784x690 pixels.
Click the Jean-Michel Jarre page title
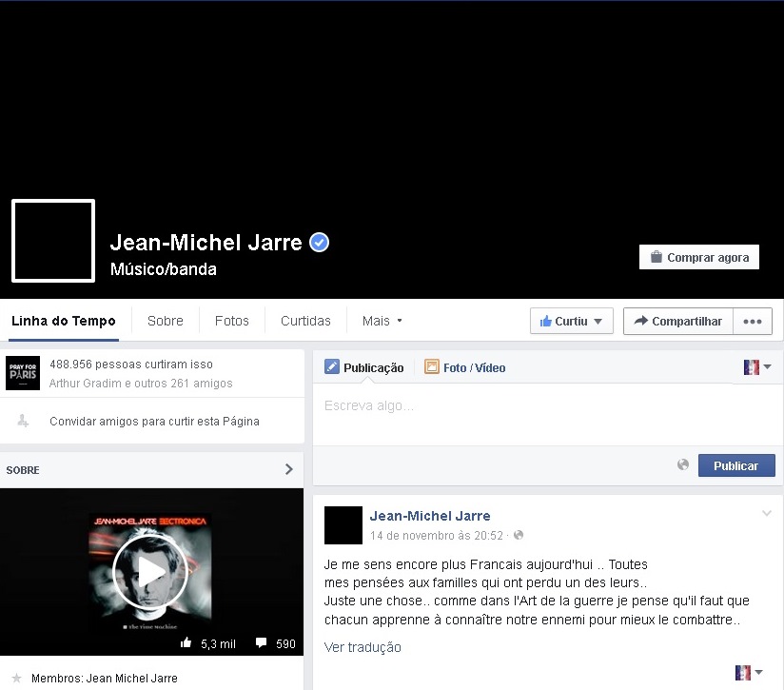coord(206,243)
